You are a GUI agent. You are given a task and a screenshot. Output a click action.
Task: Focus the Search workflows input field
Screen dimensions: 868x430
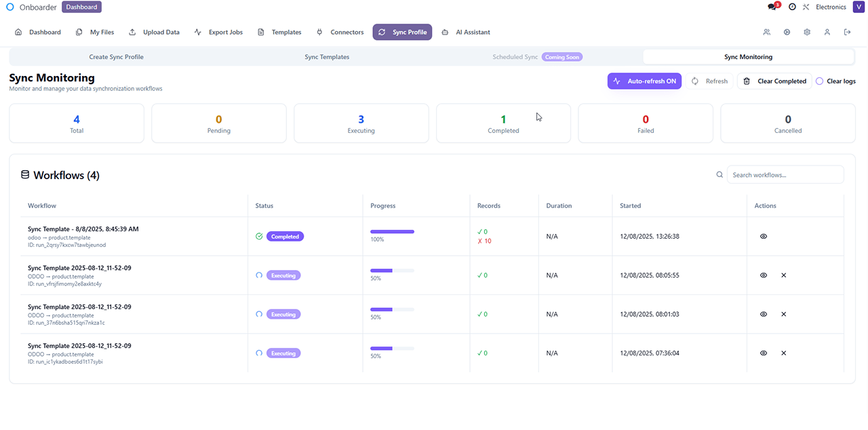coord(785,175)
